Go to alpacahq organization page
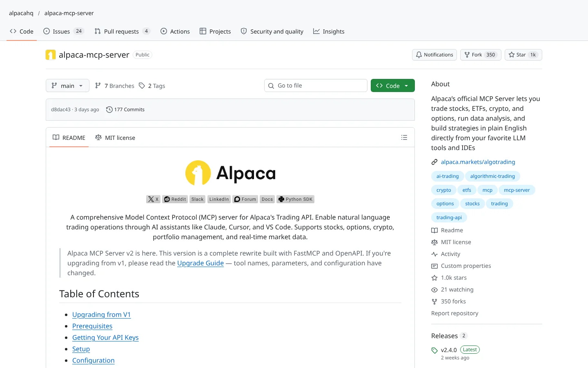The height and width of the screenshot is (368, 588). click(x=21, y=13)
